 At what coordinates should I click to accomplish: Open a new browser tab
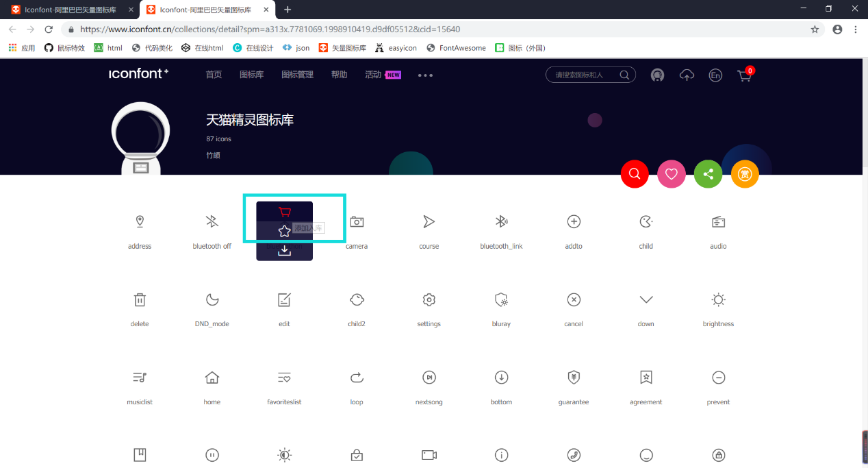pyautogui.click(x=288, y=10)
